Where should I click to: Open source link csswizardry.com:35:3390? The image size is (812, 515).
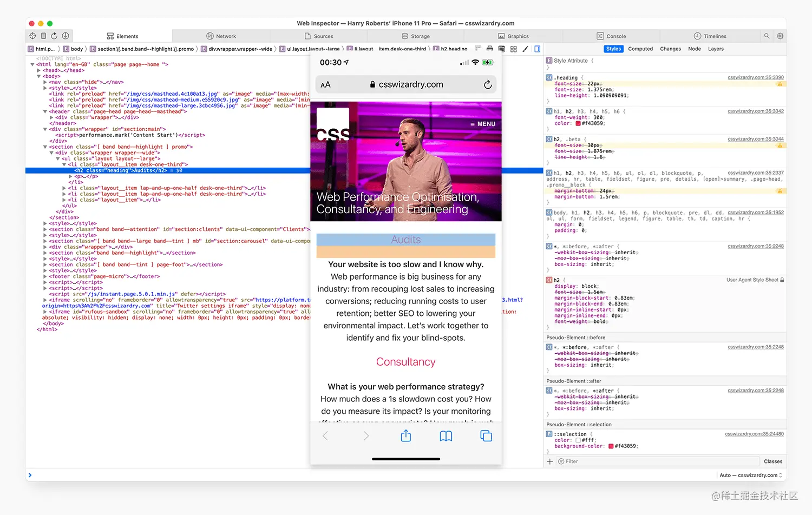[756, 77]
